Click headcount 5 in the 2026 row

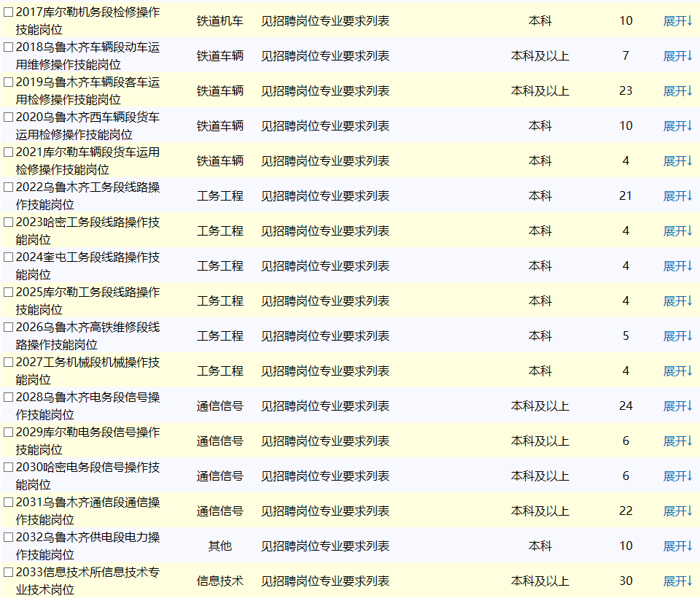626,336
